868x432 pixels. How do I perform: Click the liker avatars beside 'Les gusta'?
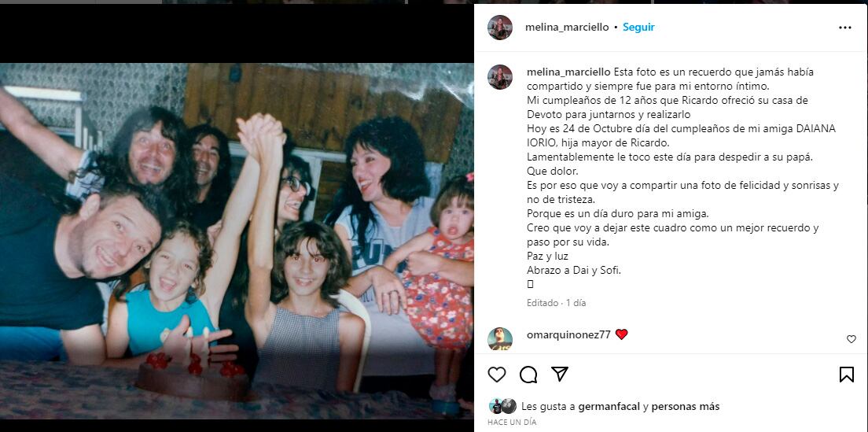click(502, 406)
